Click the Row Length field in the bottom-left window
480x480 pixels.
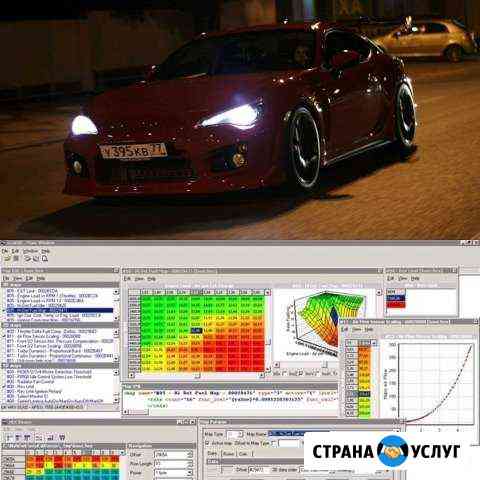click(173, 464)
